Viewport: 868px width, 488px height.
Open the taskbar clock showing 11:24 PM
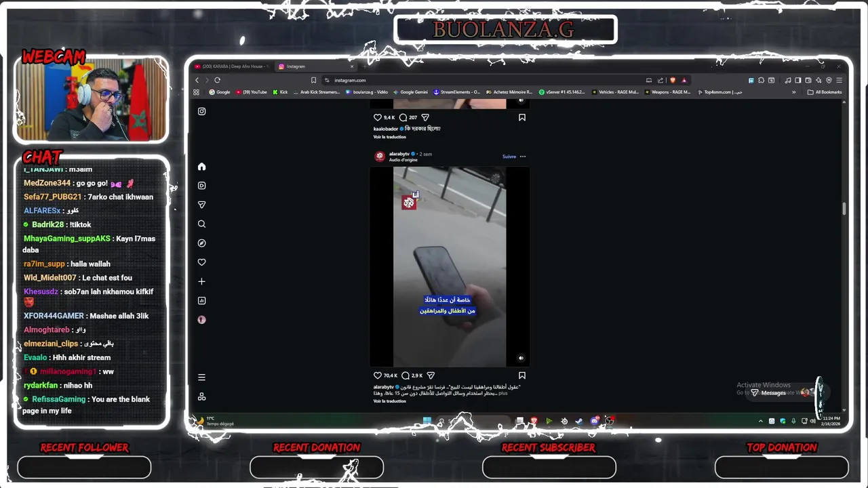[831, 421]
